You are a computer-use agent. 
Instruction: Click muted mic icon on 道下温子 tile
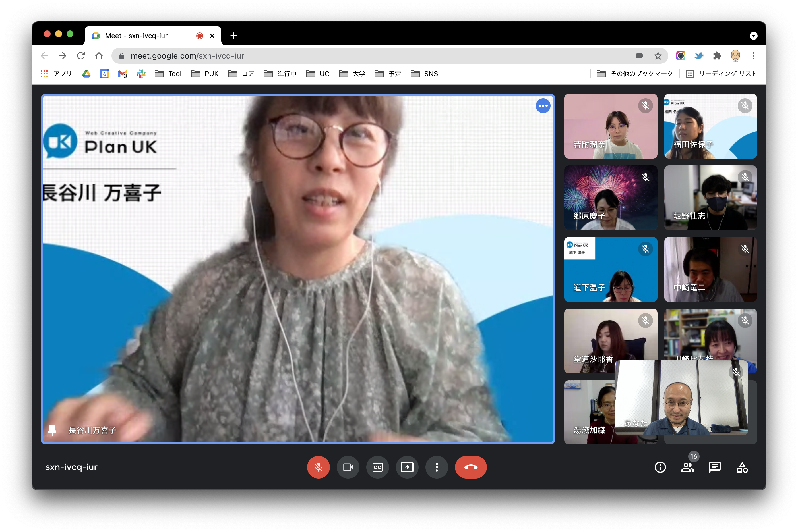coord(645,249)
